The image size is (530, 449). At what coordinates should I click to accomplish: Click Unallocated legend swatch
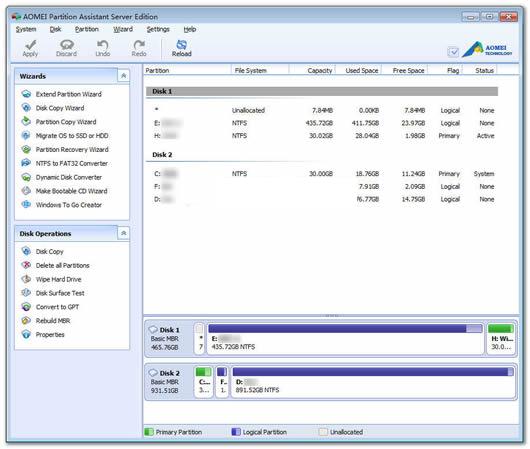click(x=323, y=432)
